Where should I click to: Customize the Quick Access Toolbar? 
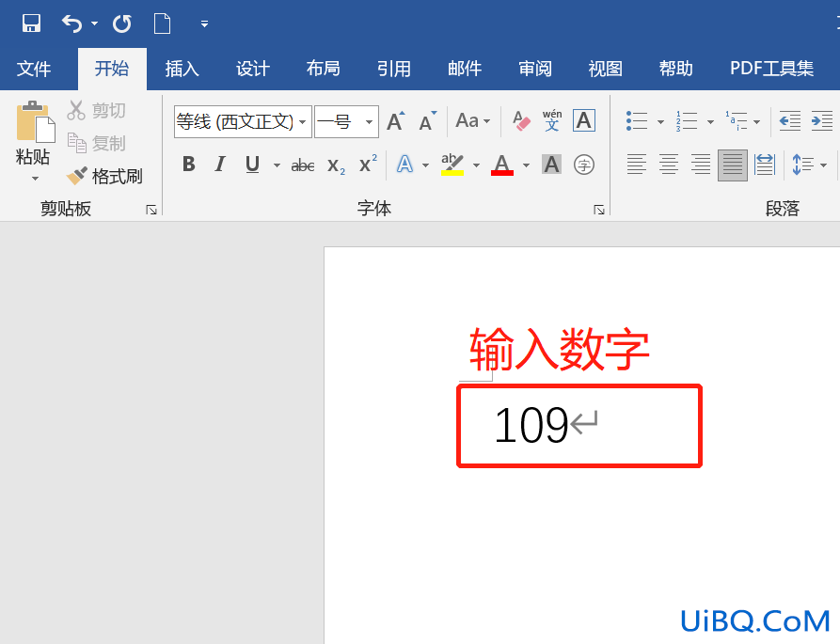point(204,24)
